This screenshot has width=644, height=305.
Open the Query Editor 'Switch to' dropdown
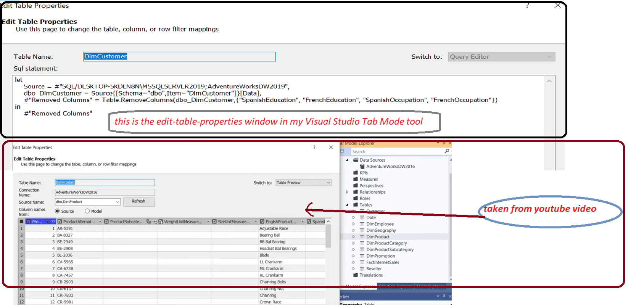(501, 56)
